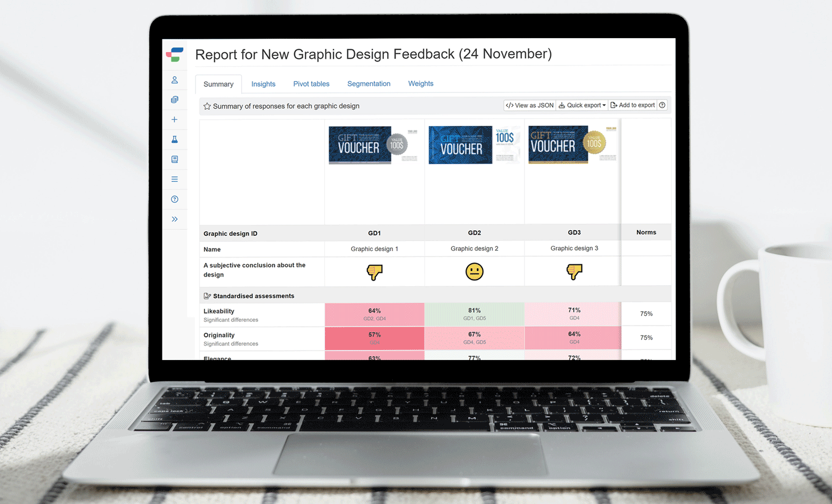This screenshot has height=504, width=832.
Task: Click the GD1 column header
Action: [x=374, y=233]
